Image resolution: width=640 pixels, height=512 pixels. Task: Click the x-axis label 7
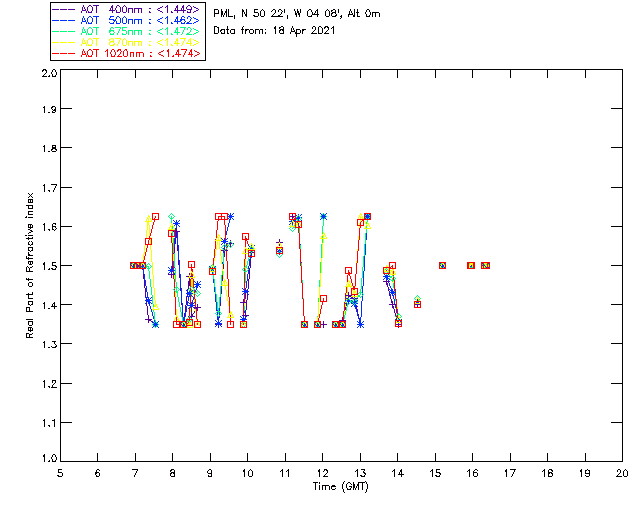click(x=135, y=473)
